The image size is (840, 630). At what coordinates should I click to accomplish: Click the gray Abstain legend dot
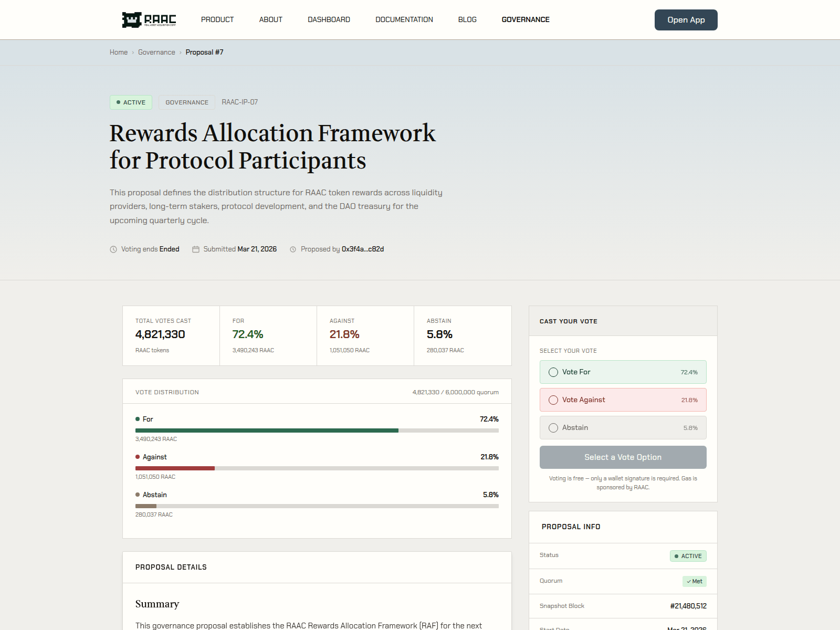138,495
